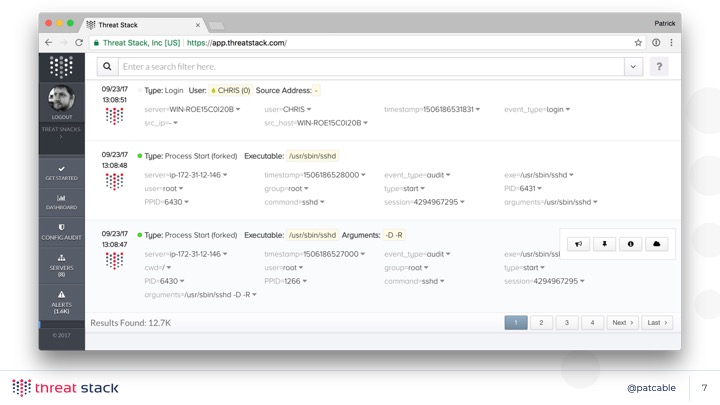Viewport: 720px width, 405px height.
Task: Go to Dashboard in the sidebar
Action: tap(62, 202)
